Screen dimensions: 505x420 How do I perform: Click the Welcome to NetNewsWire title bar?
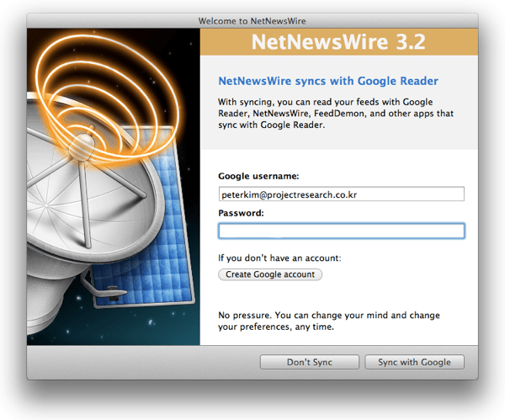point(252,19)
